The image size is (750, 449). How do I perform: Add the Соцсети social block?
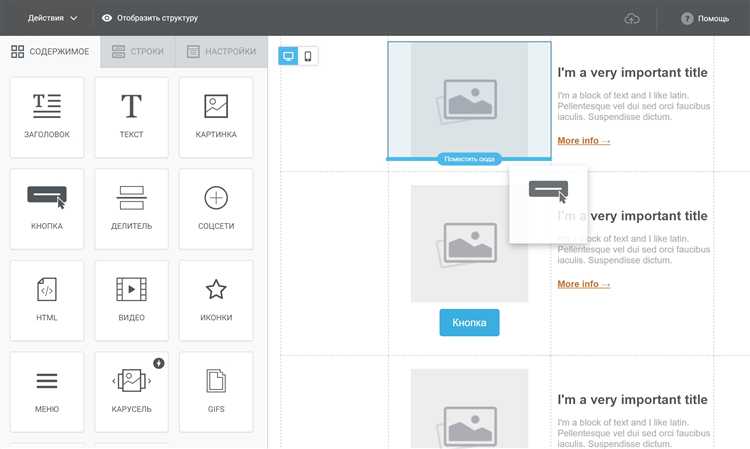[x=216, y=209]
